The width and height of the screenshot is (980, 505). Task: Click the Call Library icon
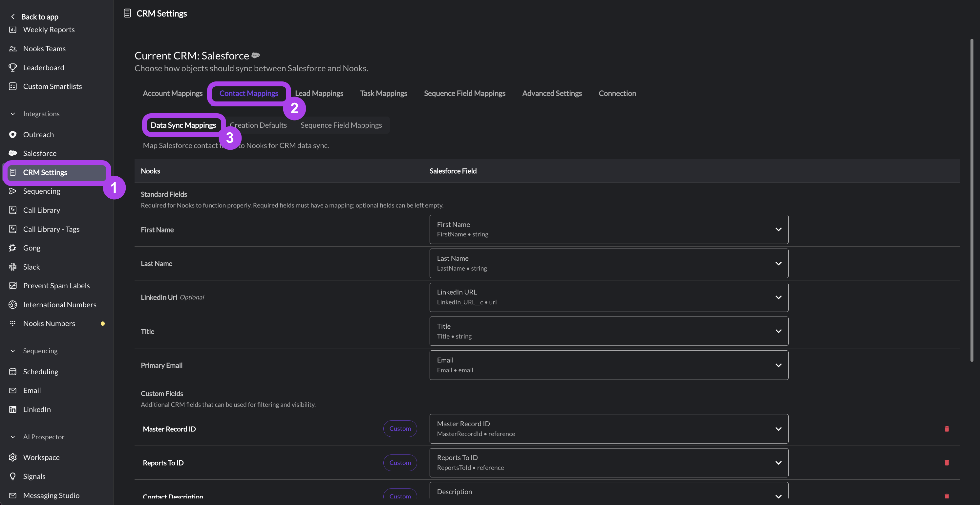tap(12, 210)
